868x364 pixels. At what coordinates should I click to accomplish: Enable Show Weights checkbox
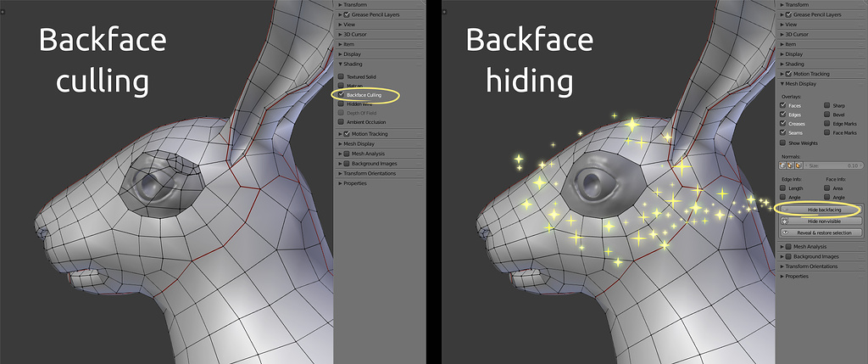782,143
